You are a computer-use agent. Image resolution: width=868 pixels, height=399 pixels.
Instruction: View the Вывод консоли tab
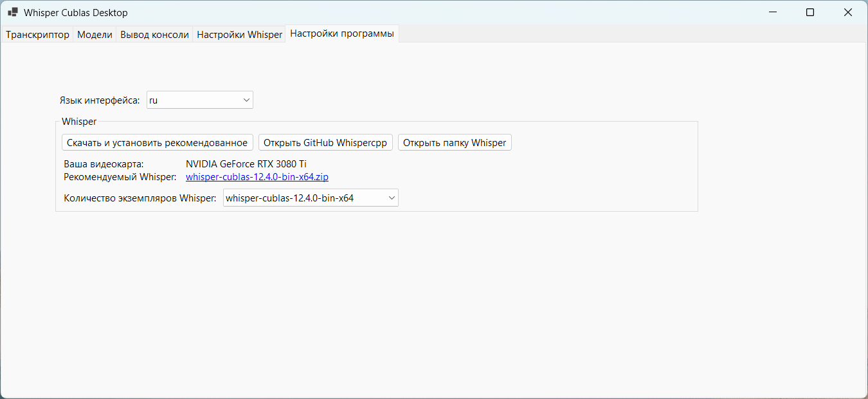point(154,35)
